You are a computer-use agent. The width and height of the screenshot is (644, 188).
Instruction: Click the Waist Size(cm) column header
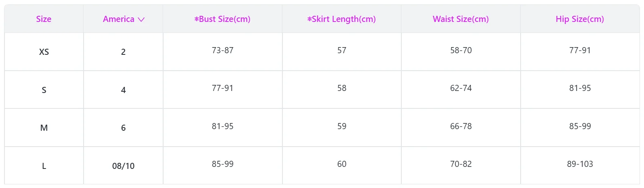click(x=461, y=19)
